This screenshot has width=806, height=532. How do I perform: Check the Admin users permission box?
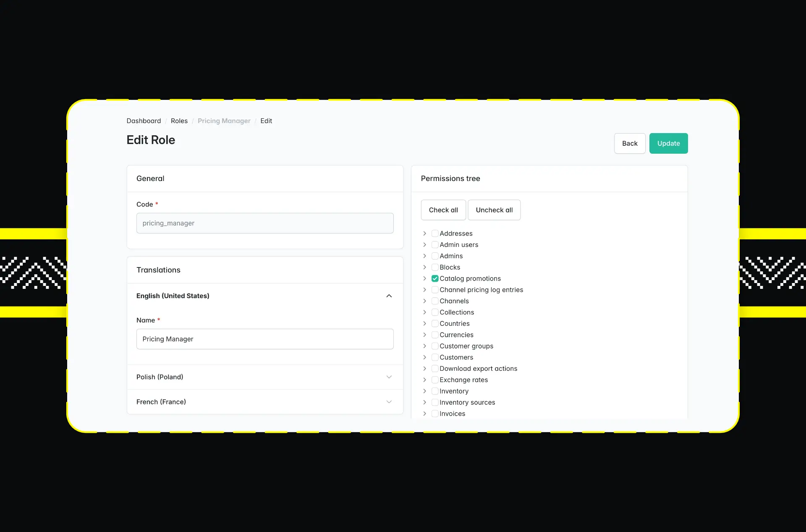[x=435, y=245]
